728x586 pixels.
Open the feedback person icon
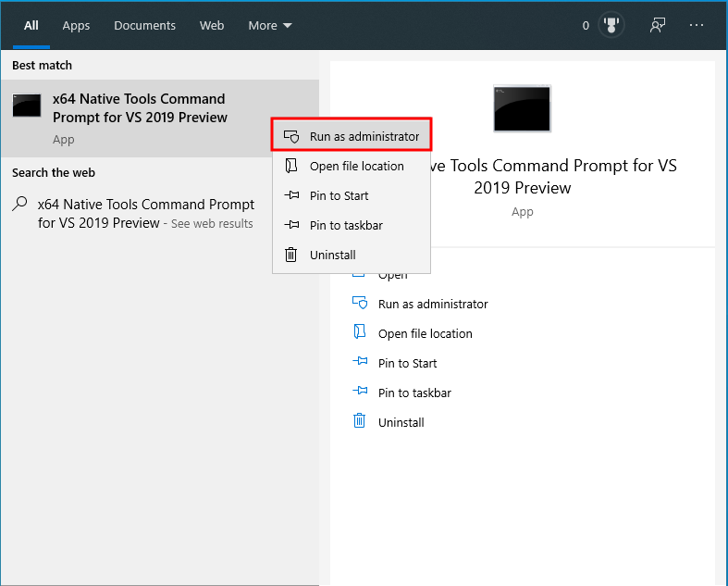658,25
